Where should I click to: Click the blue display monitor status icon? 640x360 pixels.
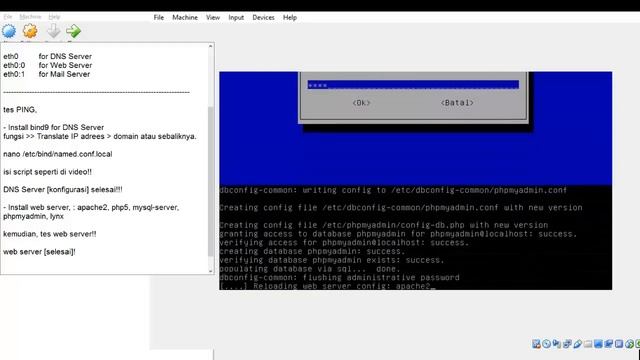click(x=598, y=344)
